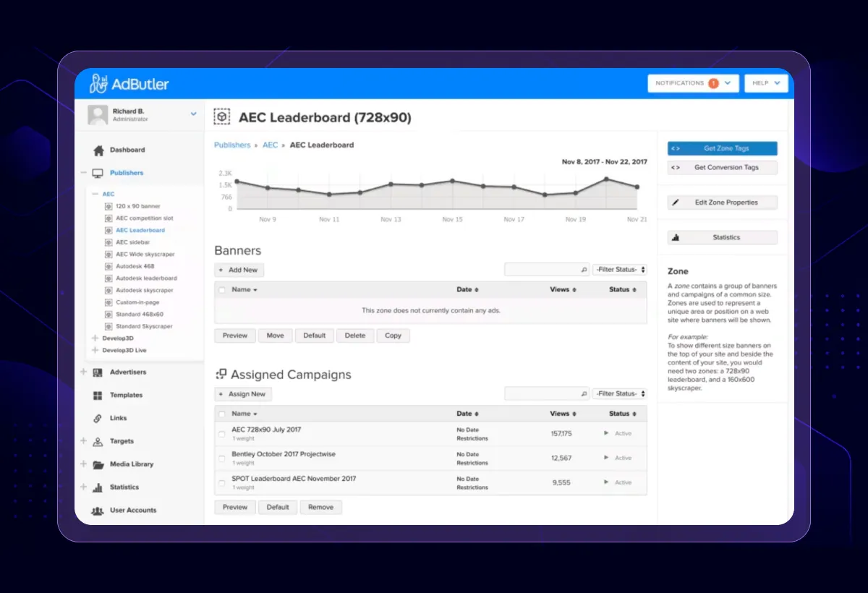The height and width of the screenshot is (593, 868).
Task: Click the Media Library folder icon
Action: point(98,464)
